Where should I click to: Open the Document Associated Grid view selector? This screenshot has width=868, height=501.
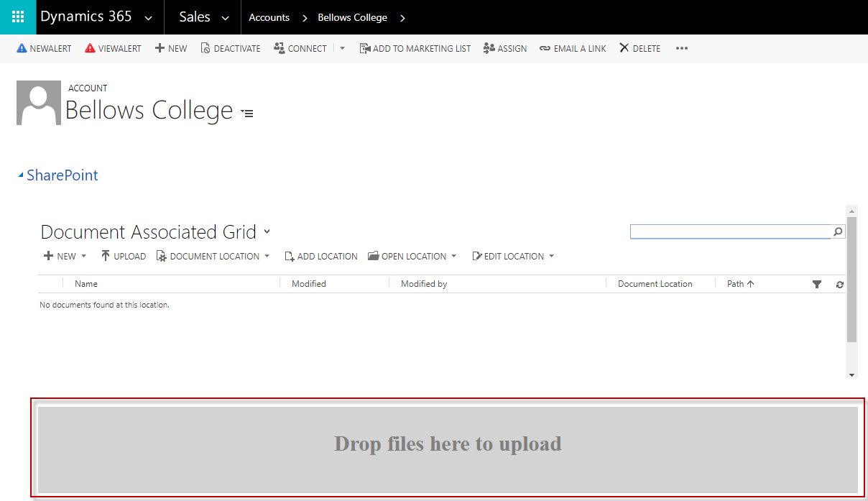click(267, 232)
